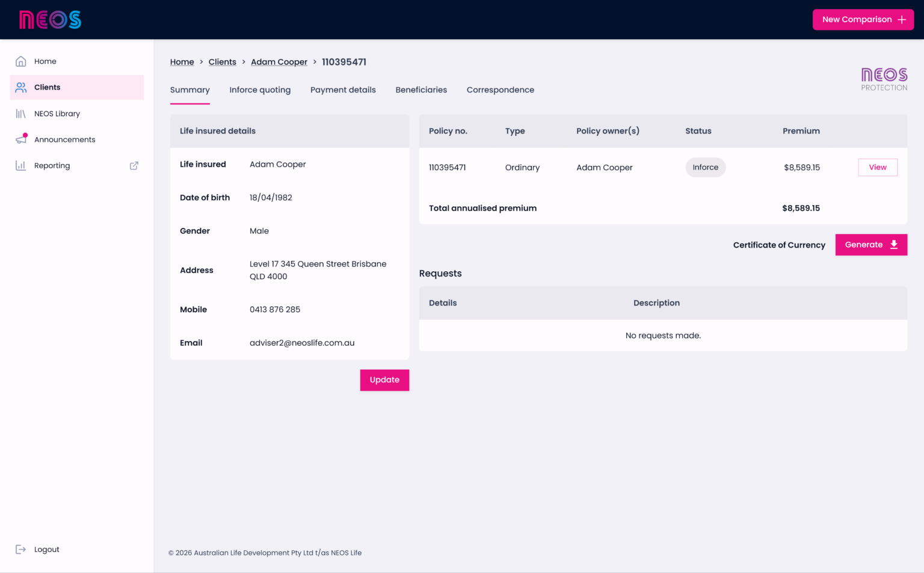924x573 pixels.
Task: Open the Payment details tab
Action: (343, 90)
